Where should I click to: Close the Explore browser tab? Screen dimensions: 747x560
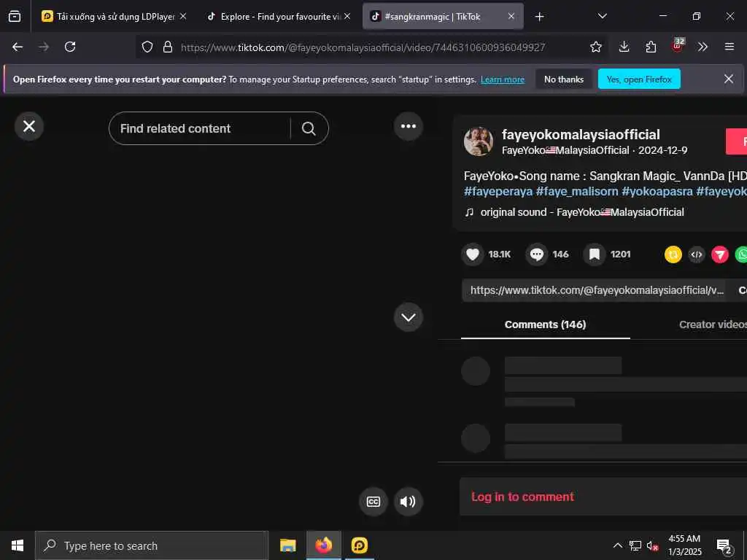coord(347,16)
